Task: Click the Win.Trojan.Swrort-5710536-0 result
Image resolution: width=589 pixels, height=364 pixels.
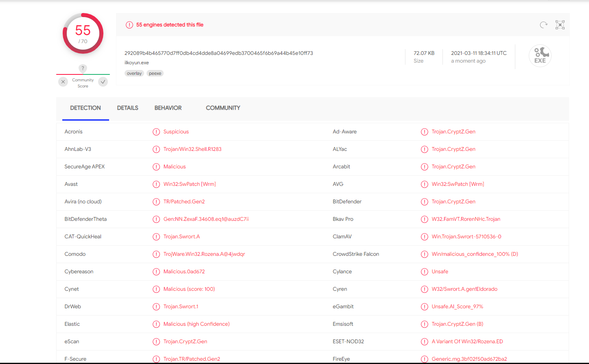Action: (466, 237)
